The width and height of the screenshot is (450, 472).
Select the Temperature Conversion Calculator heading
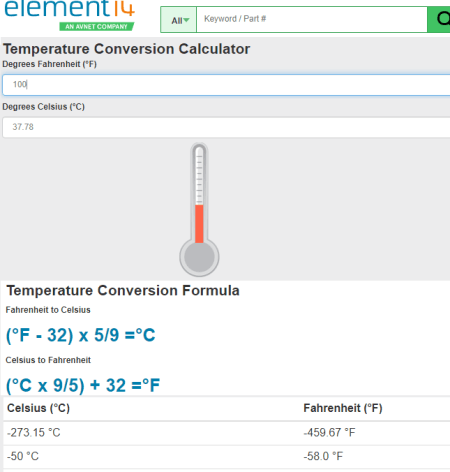(x=127, y=49)
